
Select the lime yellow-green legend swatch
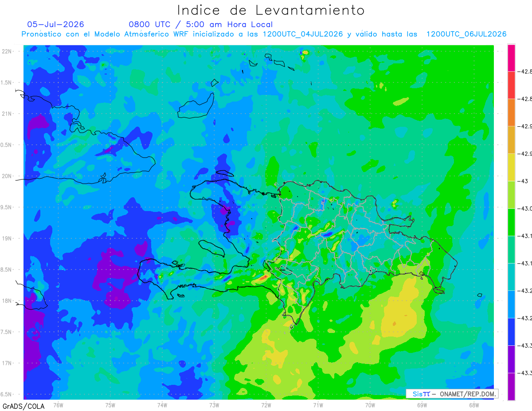[511, 195]
